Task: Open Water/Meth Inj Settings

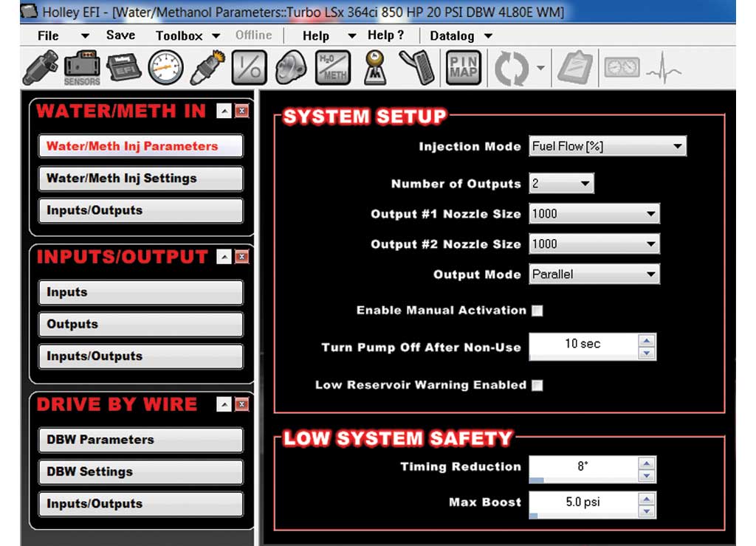Action: pos(141,179)
